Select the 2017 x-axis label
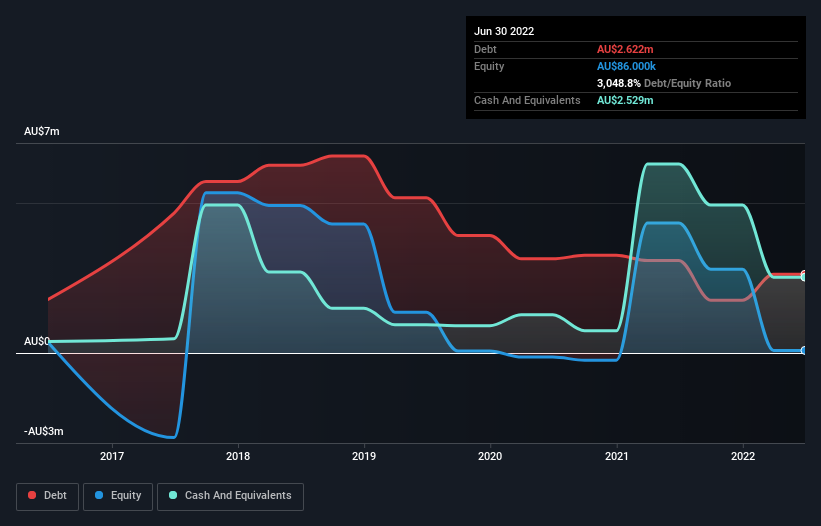Image resolution: width=821 pixels, height=526 pixels. [112, 456]
